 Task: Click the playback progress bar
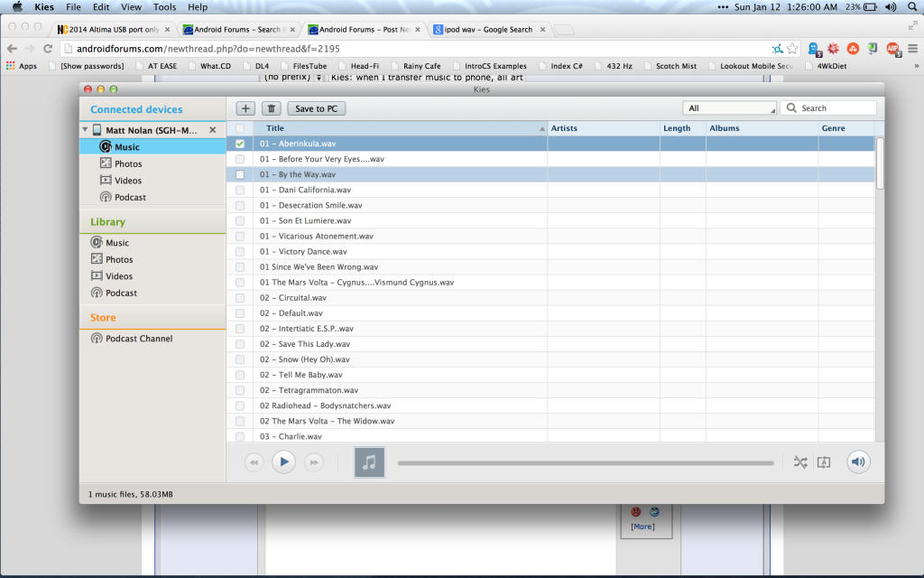point(585,463)
